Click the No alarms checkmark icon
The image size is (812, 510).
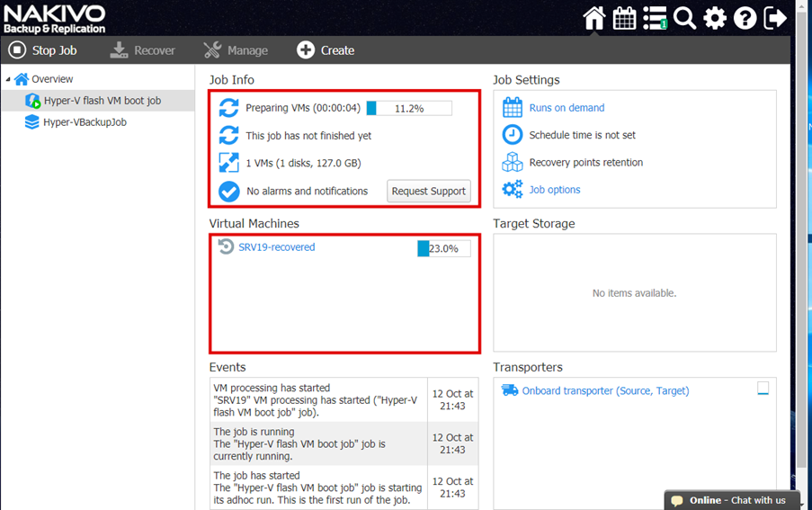point(228,191)
